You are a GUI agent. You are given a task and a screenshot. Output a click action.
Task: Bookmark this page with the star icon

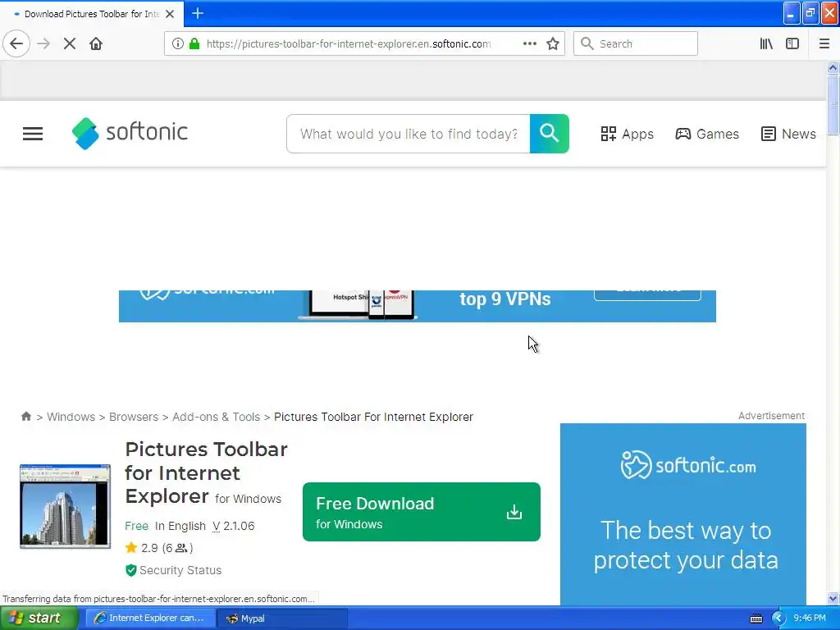[x=553, y=43]
